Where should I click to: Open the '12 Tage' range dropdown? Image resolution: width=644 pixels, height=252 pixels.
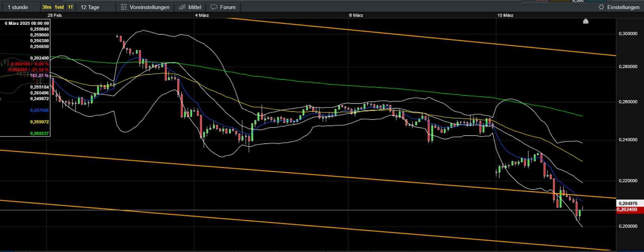point(96,7)
